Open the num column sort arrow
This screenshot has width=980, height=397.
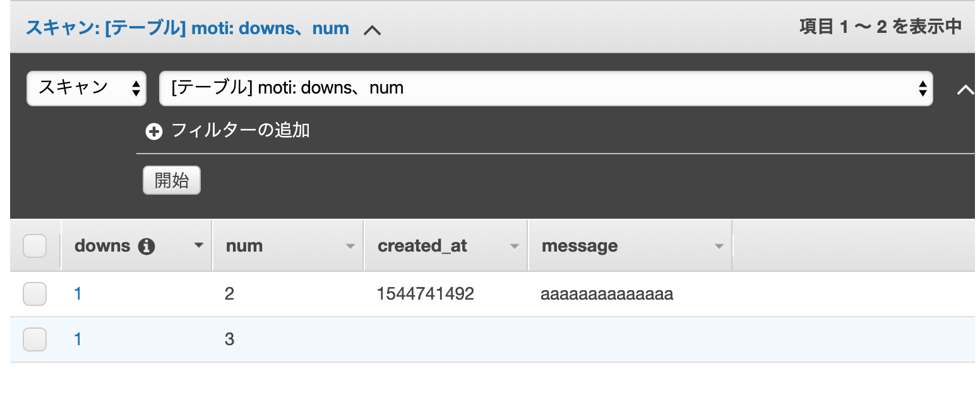coord(350,247)
